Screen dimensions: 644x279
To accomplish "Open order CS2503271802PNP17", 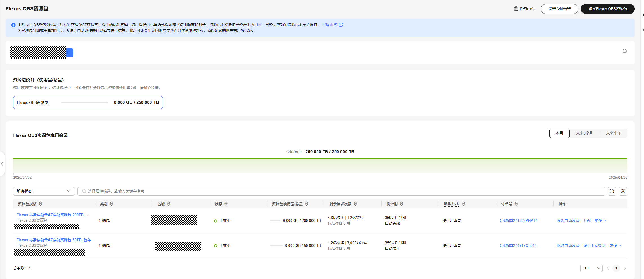I will click(518, 220).
